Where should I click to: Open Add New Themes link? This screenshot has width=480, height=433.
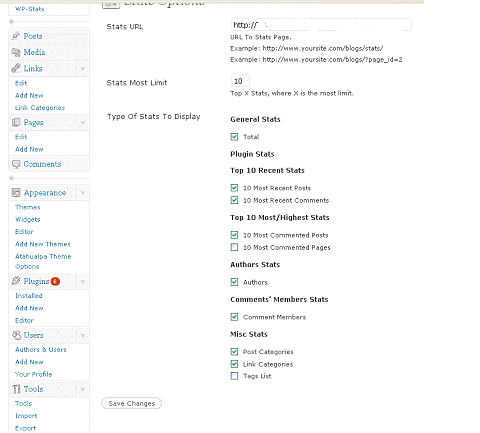[x=43, y=244]
